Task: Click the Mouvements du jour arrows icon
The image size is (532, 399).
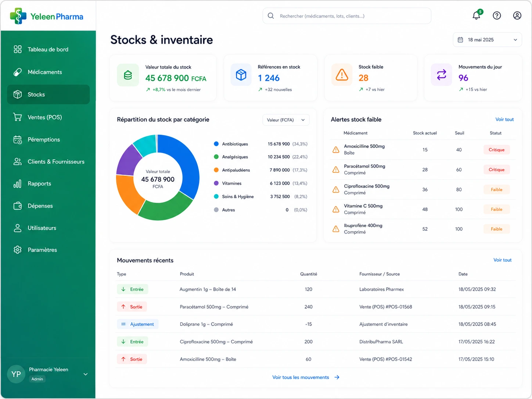Action: (x=442, y=75)
